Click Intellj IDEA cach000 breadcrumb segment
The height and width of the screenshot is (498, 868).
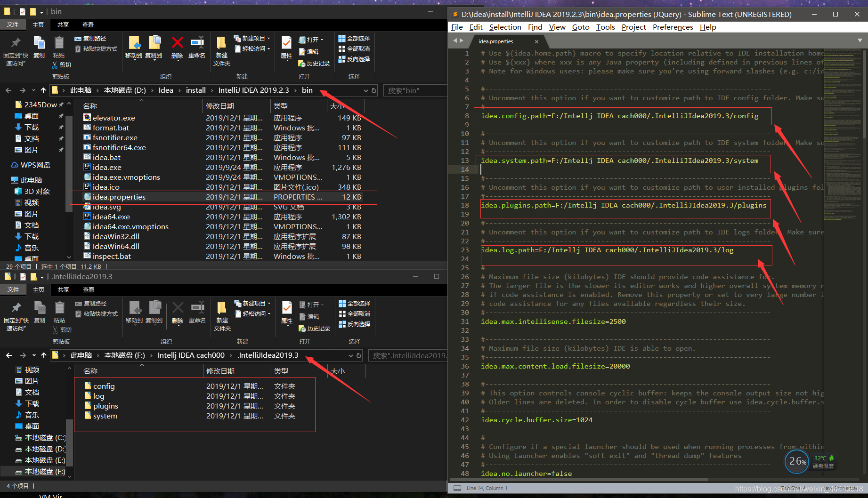191,355
